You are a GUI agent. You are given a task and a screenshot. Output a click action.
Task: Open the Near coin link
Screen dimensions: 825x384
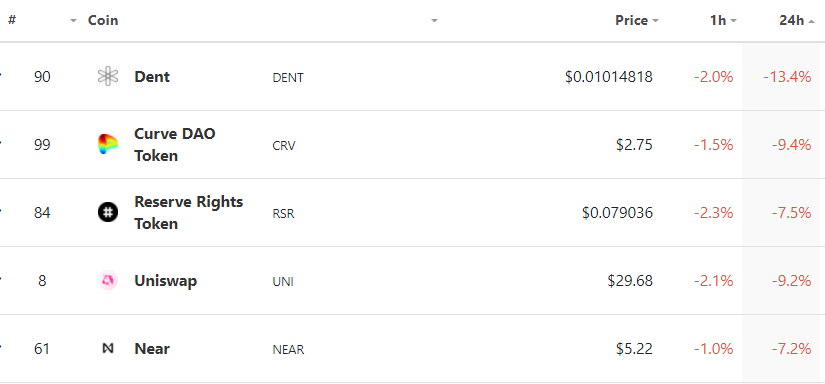pos(152,348)
